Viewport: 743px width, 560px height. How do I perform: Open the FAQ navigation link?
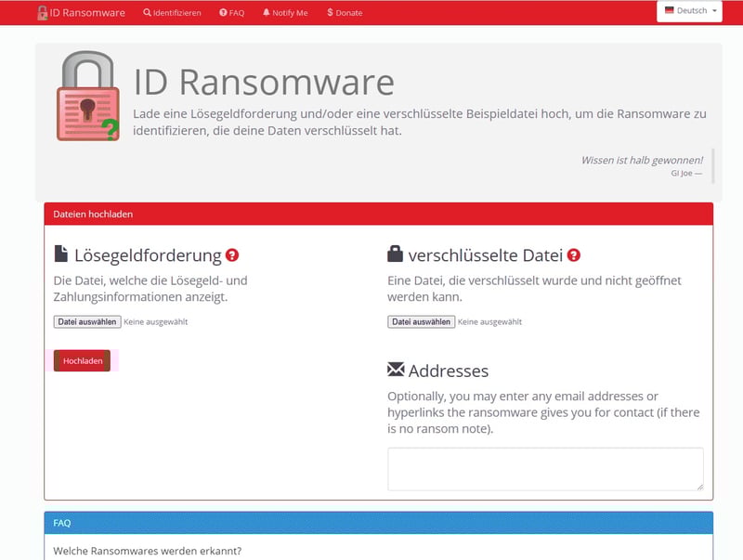tap(231, 13)
